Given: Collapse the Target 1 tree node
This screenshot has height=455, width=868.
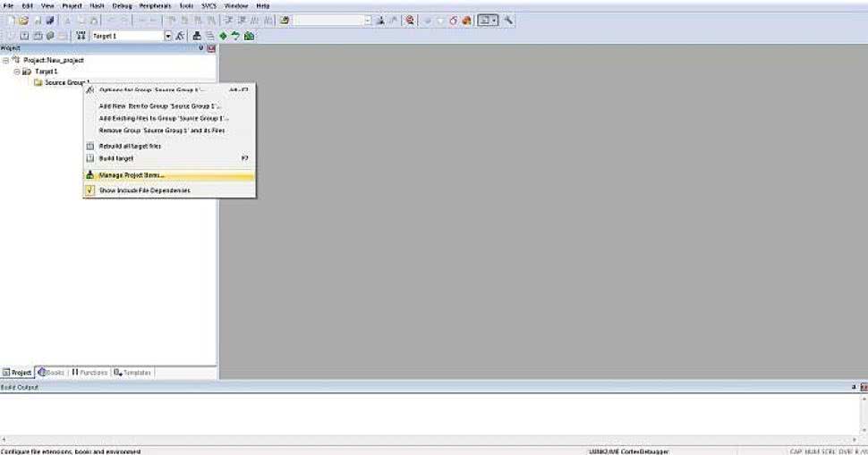Looking at the screenshot, I should click(16, 71).
